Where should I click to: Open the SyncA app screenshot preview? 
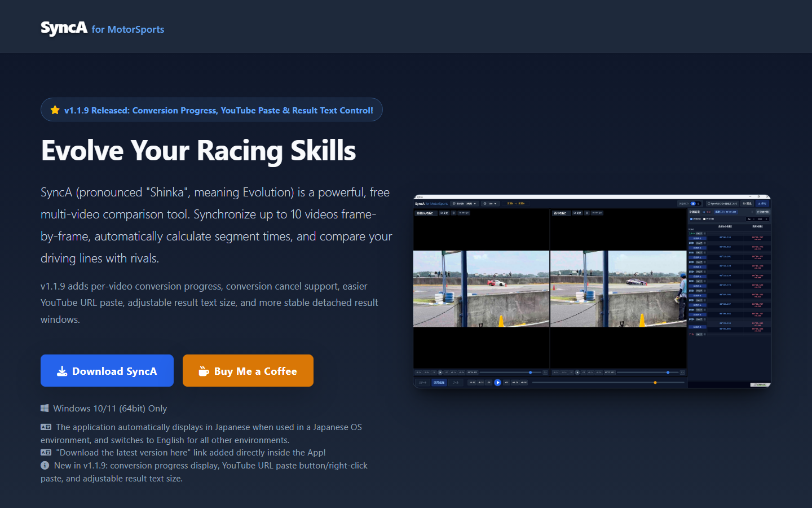click(x=592, y=291)
